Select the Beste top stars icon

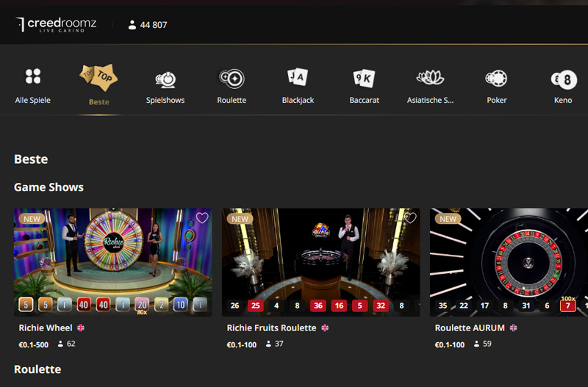pos(98,78)
